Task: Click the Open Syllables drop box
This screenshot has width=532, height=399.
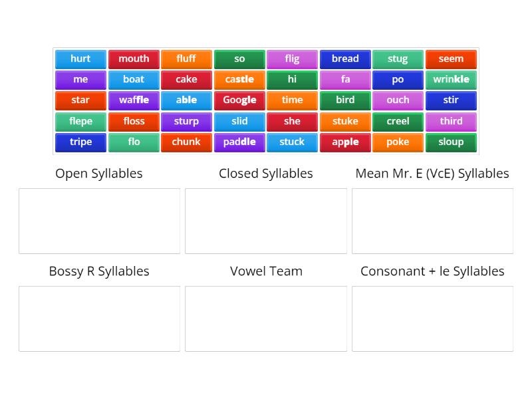Action: point(99,221)
